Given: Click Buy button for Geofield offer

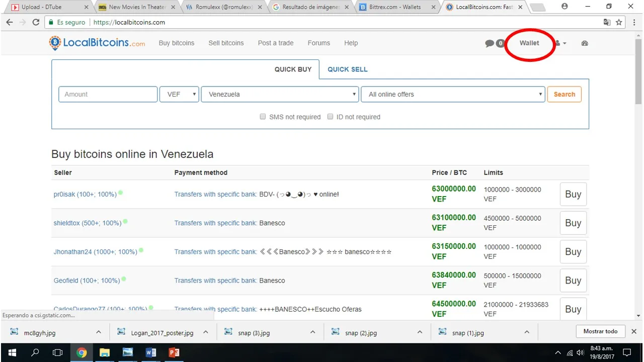Looking at the screenshot, I should (x=573, y=280).
